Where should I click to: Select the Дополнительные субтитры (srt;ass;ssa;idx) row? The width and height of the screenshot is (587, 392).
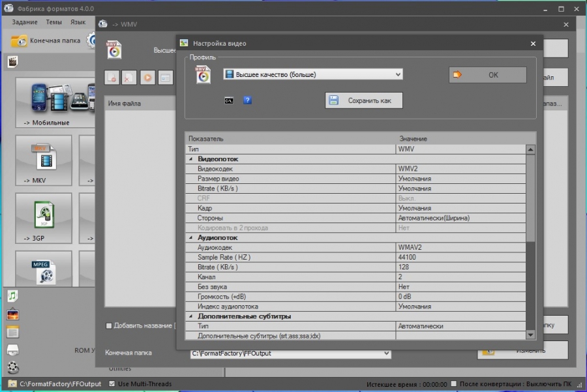[x=355, y=336]
